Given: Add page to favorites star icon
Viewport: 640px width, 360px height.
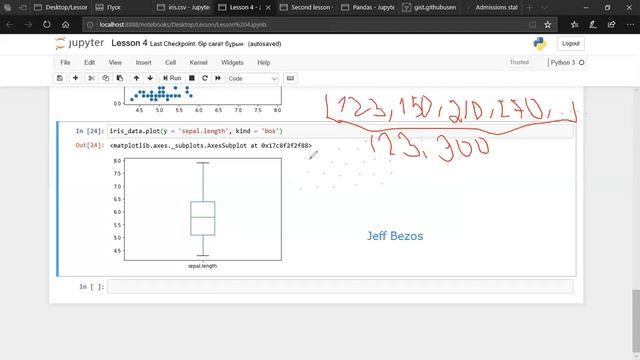Looking at the screenshot, I should point(548,24).
